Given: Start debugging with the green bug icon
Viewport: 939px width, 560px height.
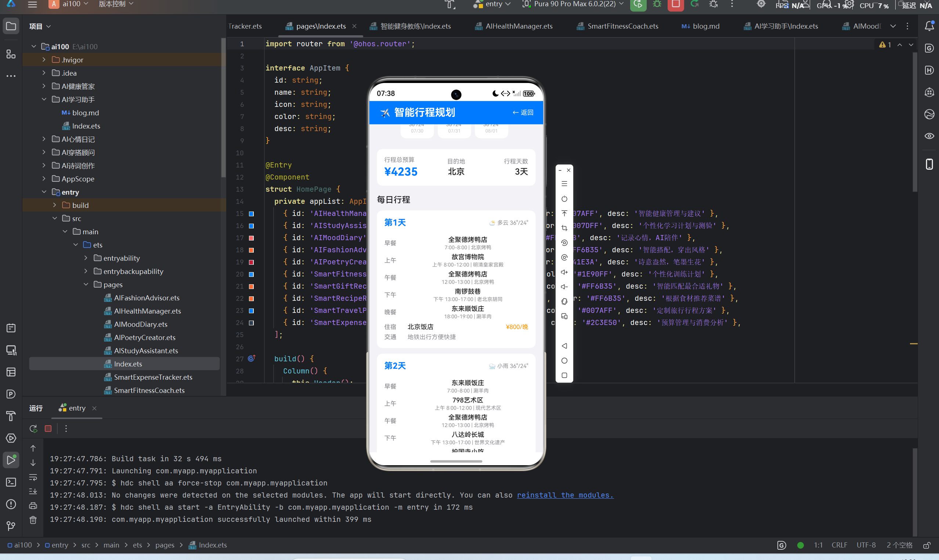Looking at the screenshot, I should [x=657, y=4].
